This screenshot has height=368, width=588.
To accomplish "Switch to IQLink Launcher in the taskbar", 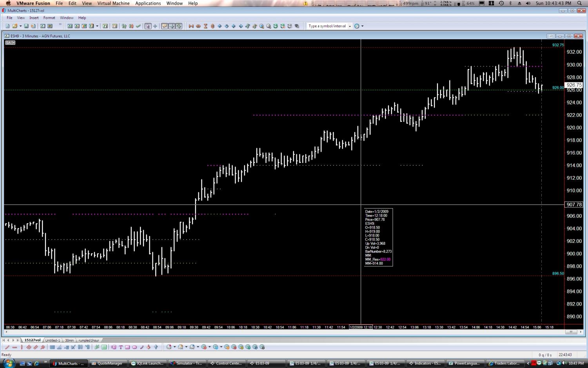I will [x=149, y=363].
